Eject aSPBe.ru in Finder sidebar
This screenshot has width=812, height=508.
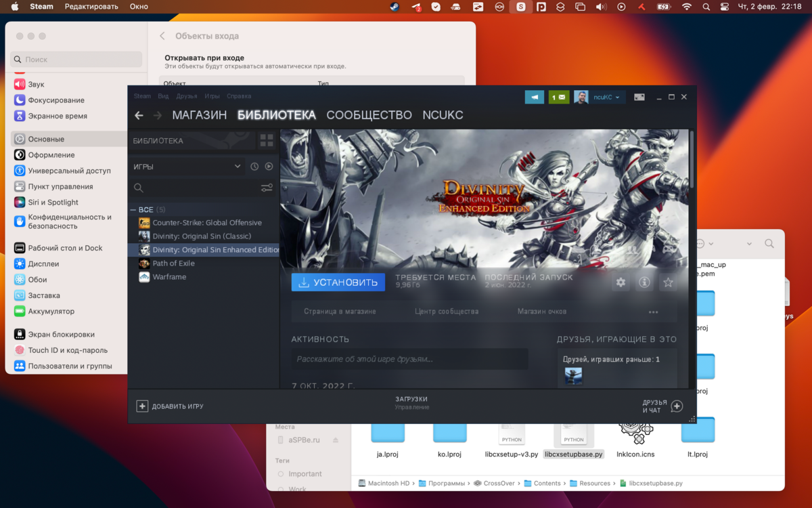[335, 440]
